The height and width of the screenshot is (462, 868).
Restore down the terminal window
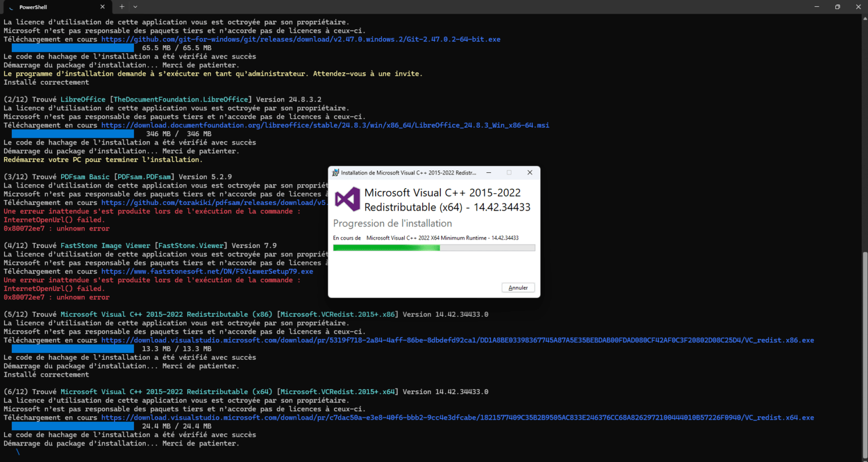tap(837, 7)
